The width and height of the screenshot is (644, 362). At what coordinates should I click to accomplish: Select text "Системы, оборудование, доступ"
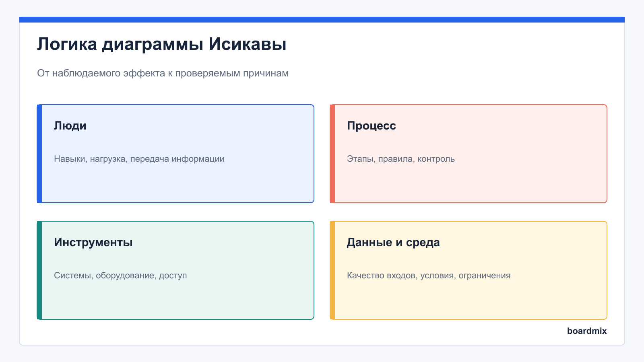pos(120,276)
